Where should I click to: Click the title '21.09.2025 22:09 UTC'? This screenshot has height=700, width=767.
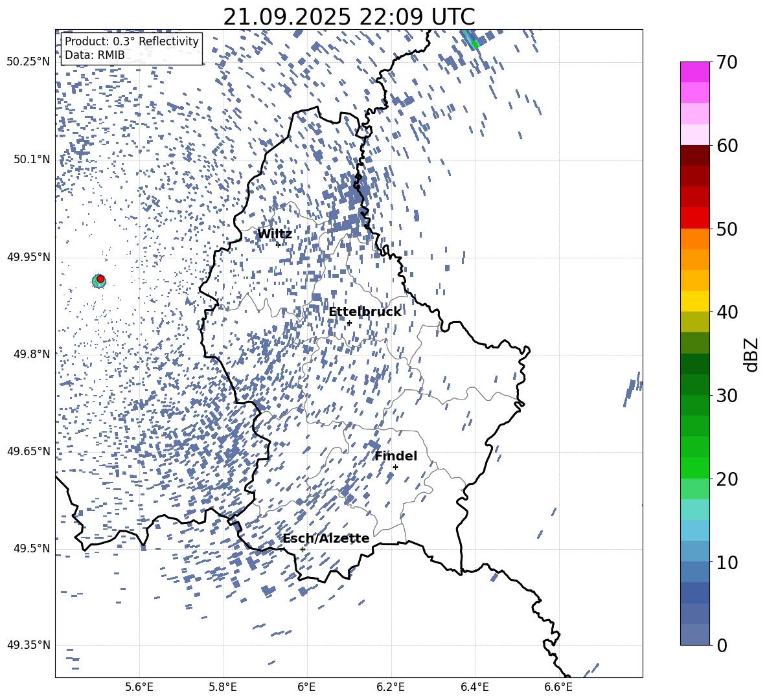(x=349, y=17)
